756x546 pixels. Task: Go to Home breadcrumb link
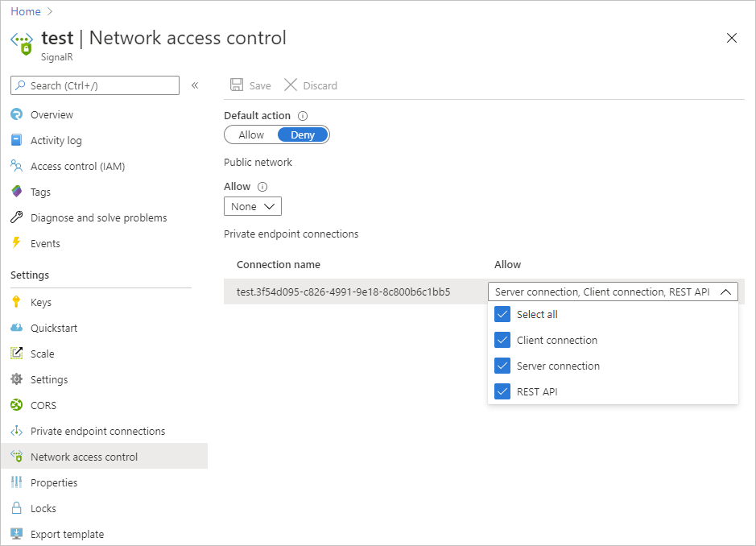coord(26,11)
